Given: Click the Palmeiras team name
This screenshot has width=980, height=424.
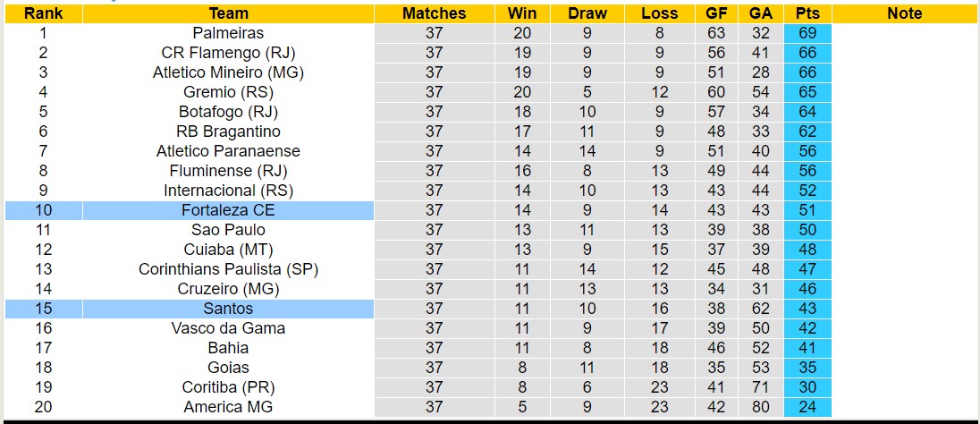Looking at the screenshot, I should coord(228,33).
